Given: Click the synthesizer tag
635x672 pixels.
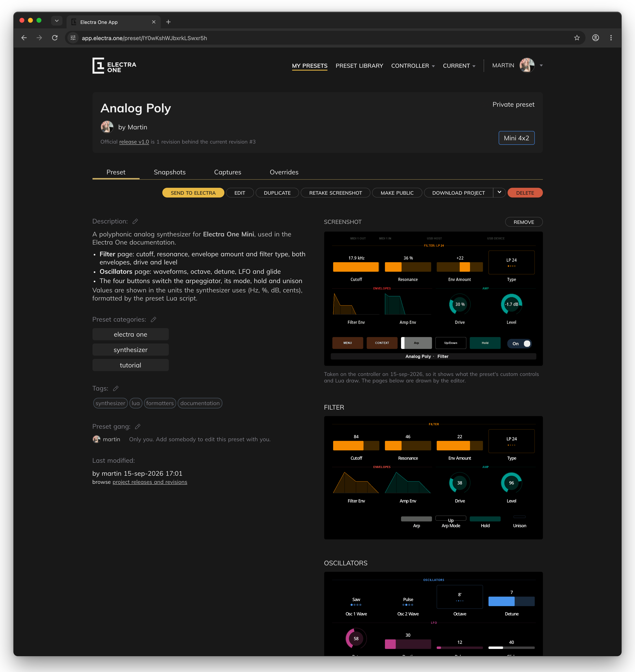Looking at the screenshot, I should pos(110,403).
